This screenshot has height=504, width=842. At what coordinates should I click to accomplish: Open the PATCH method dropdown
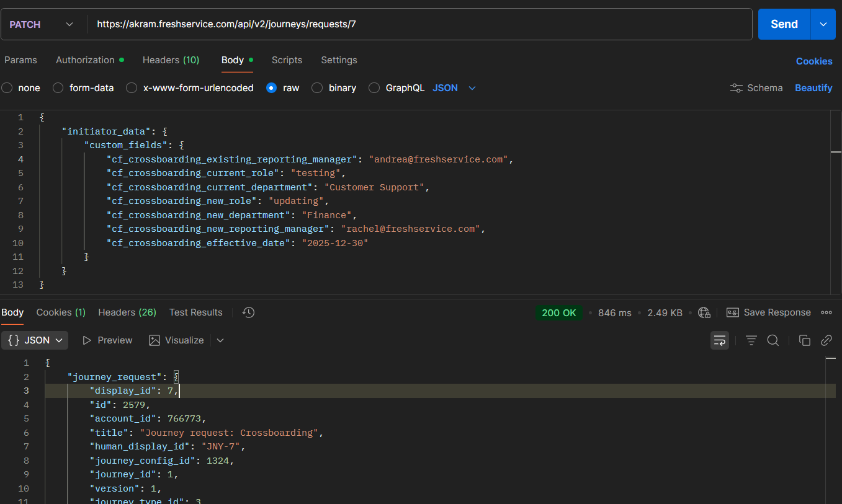point(41,24)
